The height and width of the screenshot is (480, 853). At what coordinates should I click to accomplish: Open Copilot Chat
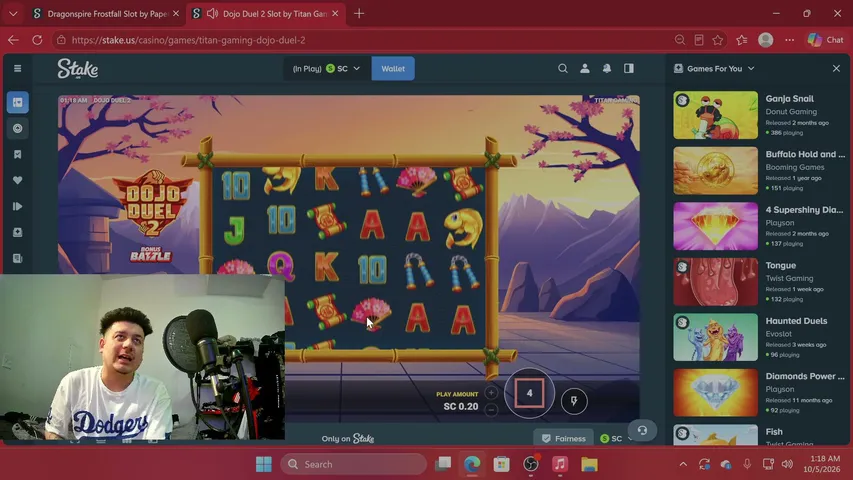click(x=826, y=40)
